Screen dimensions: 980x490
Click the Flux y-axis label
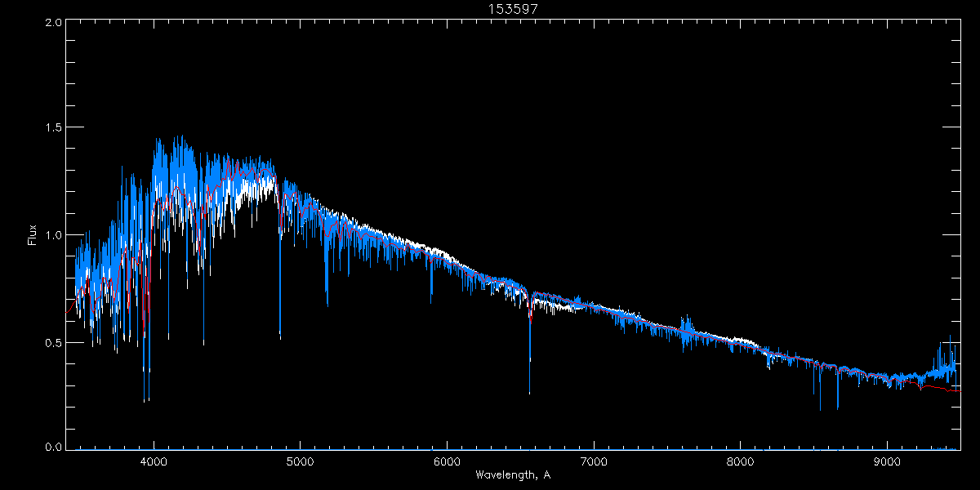(x=33, y=235)
